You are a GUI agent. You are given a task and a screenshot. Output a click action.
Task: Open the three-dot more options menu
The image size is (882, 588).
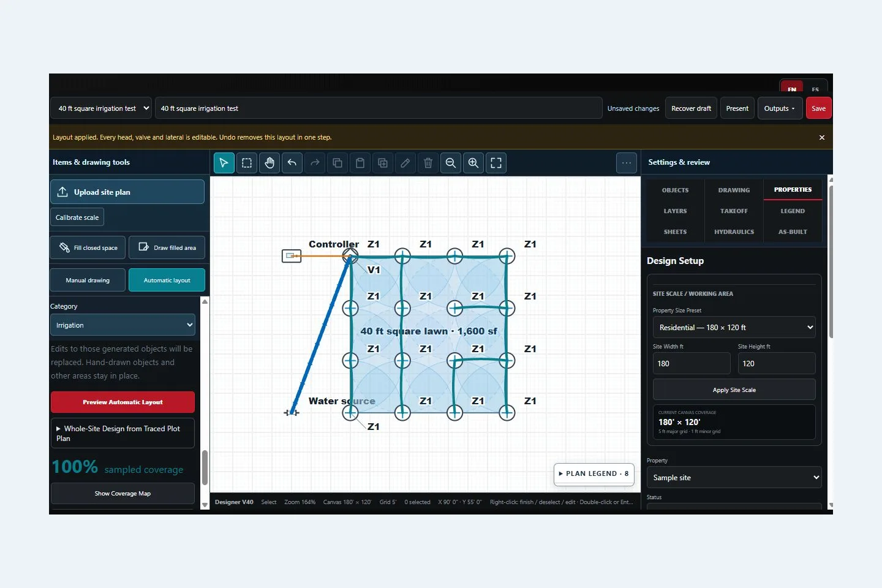pos(627,163)
